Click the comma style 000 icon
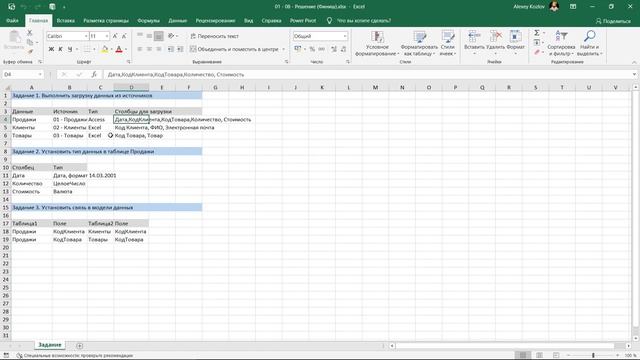Image resolution: width=640 pixels, height=360 pixels. tap(322, 49)
